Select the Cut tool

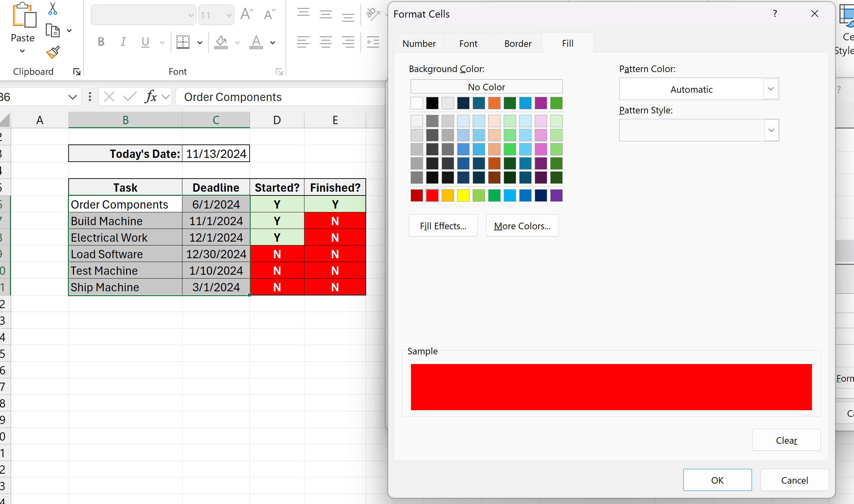coord(52,8)
